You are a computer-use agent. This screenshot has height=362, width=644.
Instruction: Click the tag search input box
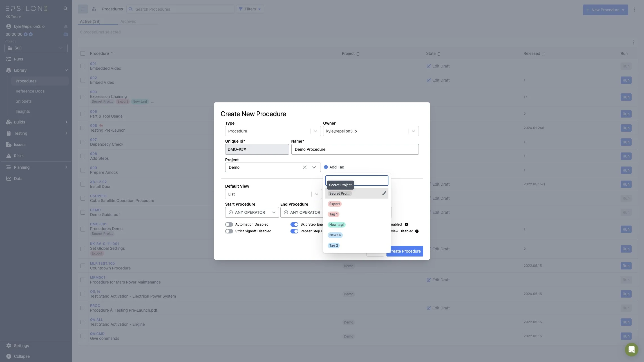[x=357, y=181]
